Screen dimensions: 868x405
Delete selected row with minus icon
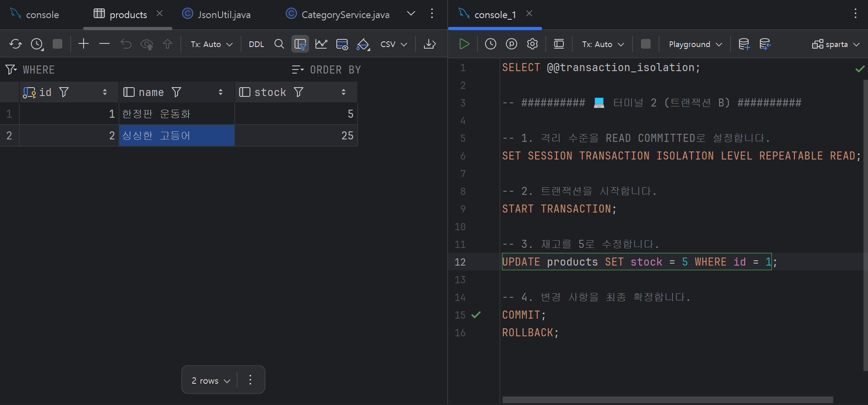[x=104, y=44]
